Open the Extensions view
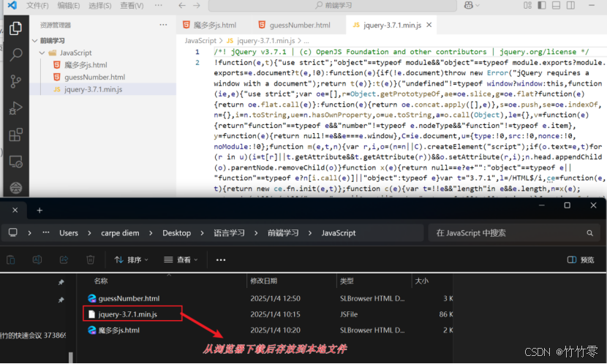Viewport: 607px width, 364px height. click(x=15, y=134)
